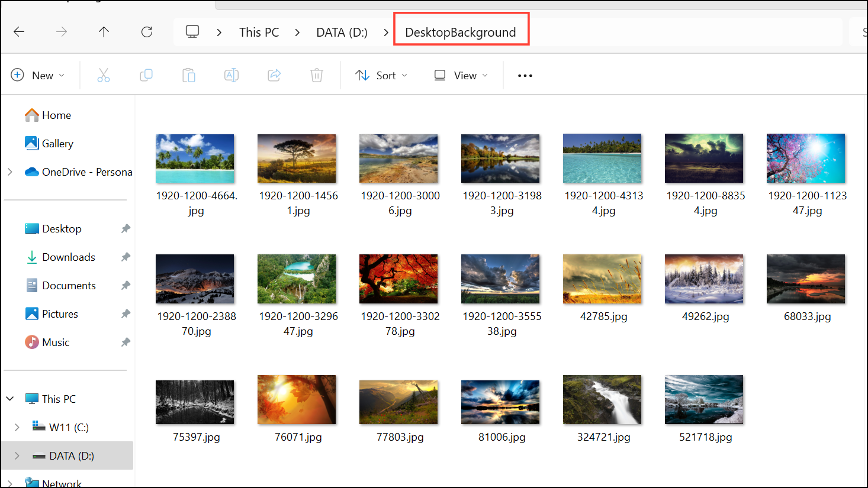Open the Sort dropdown
868x488 pixels.
381,75
